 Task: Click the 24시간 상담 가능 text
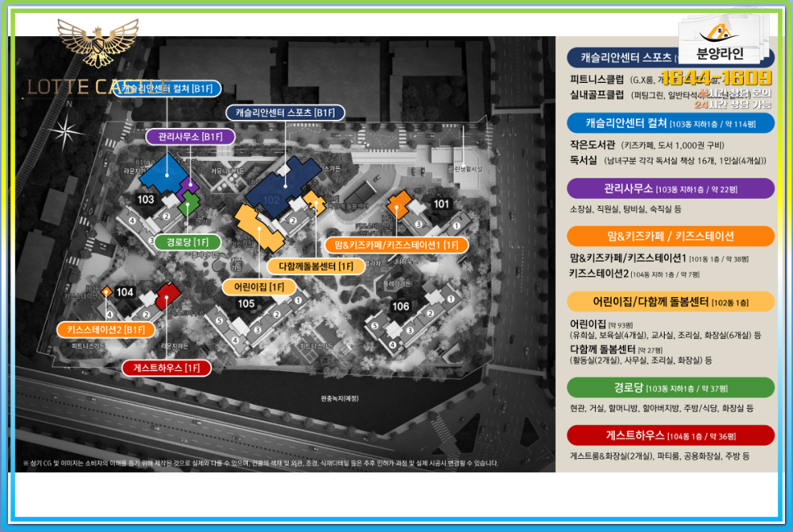pyautogui.click(x=732, y=104)
